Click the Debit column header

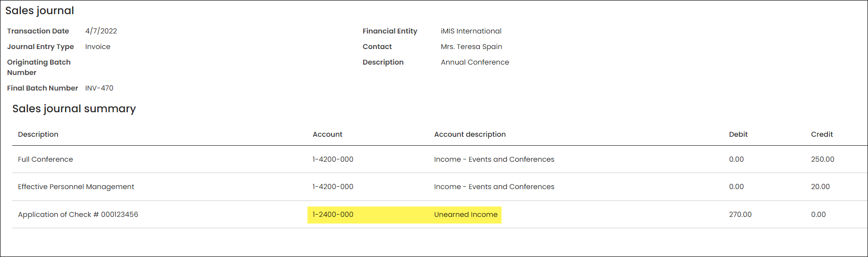[738, 134]
